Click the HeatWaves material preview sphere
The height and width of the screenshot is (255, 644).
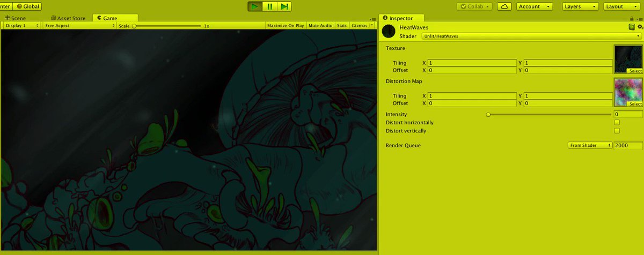tap(389, 32)
